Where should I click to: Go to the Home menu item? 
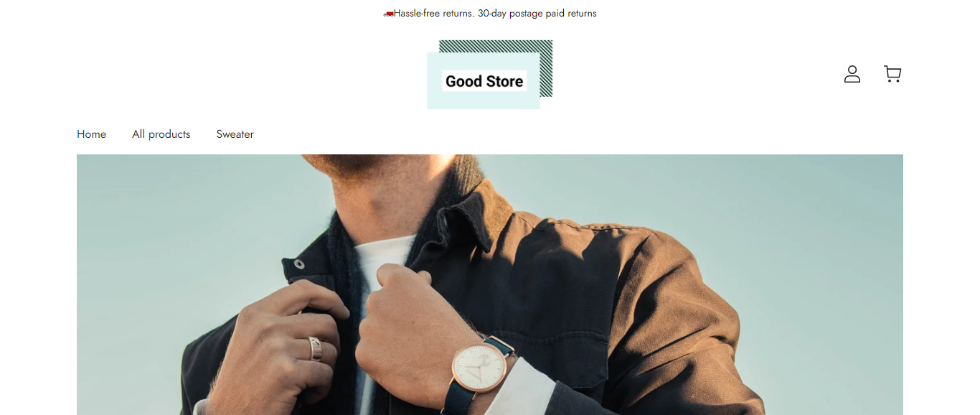pos(92,134)
